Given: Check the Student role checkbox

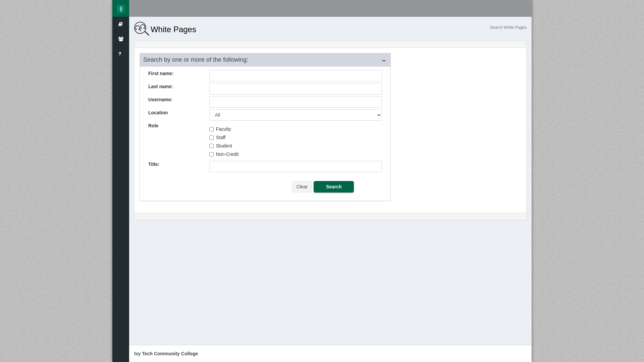Looking at the screenshot, I should coord(211,146).
